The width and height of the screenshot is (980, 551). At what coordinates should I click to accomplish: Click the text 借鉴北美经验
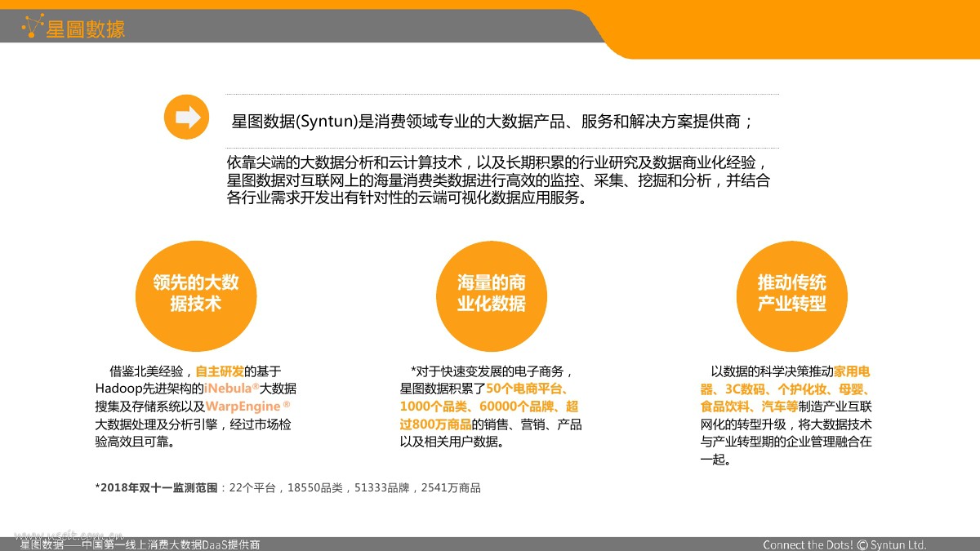147,371
